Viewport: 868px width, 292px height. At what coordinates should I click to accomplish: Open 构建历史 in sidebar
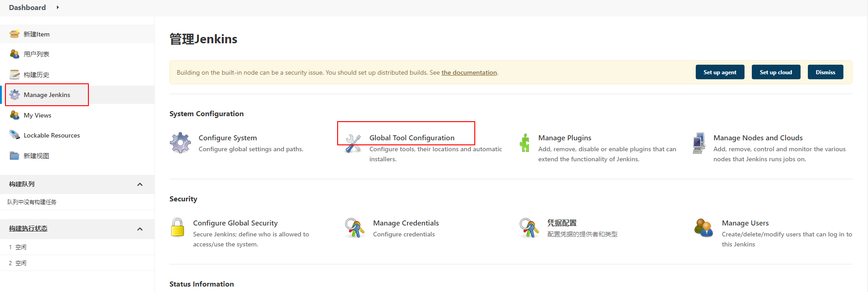[x=36, y=75]
